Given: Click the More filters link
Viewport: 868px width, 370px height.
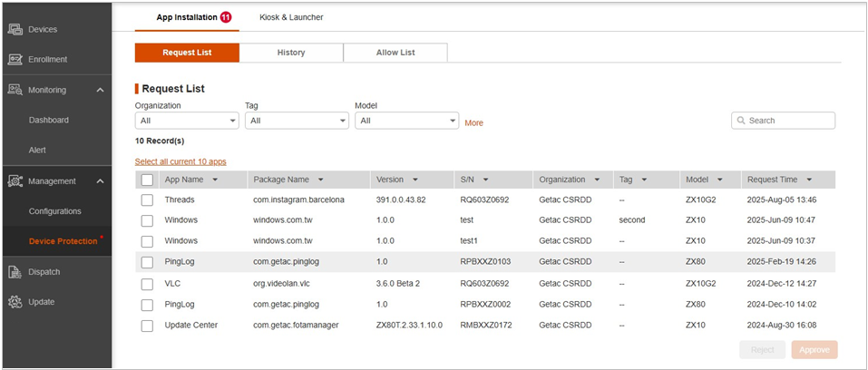Looking at the screenshot, I should pos(473,122).
